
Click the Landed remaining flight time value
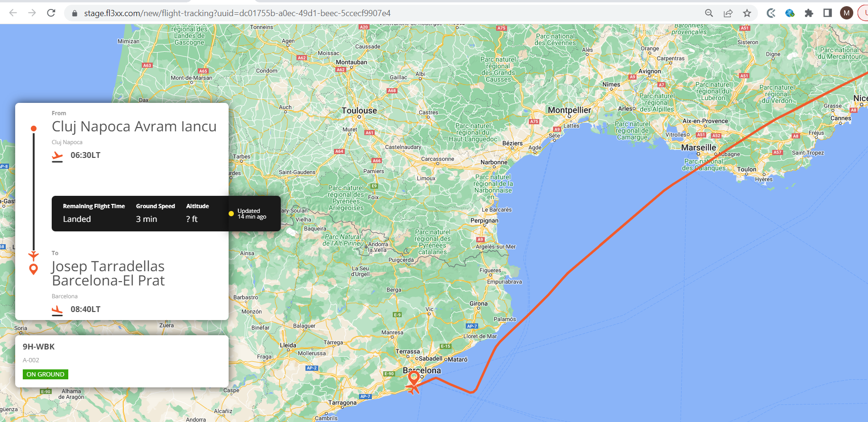pyautogui.click(x=77, y=219)
